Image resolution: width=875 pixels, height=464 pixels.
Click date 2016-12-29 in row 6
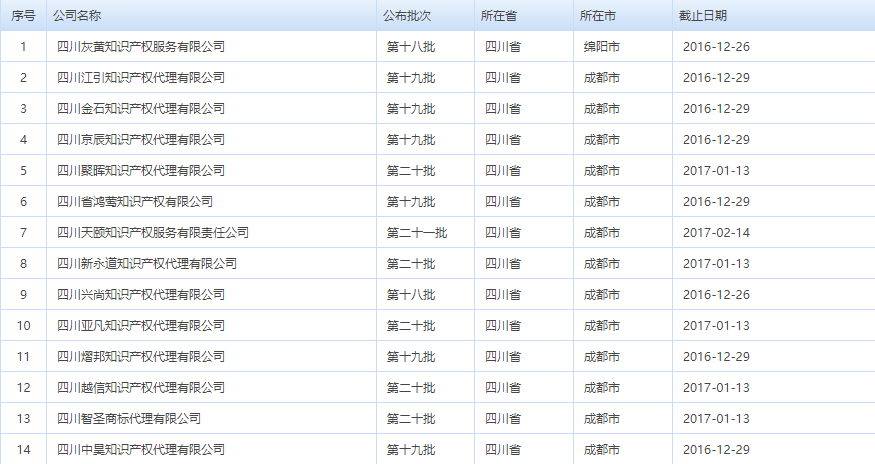pos(716,202)
